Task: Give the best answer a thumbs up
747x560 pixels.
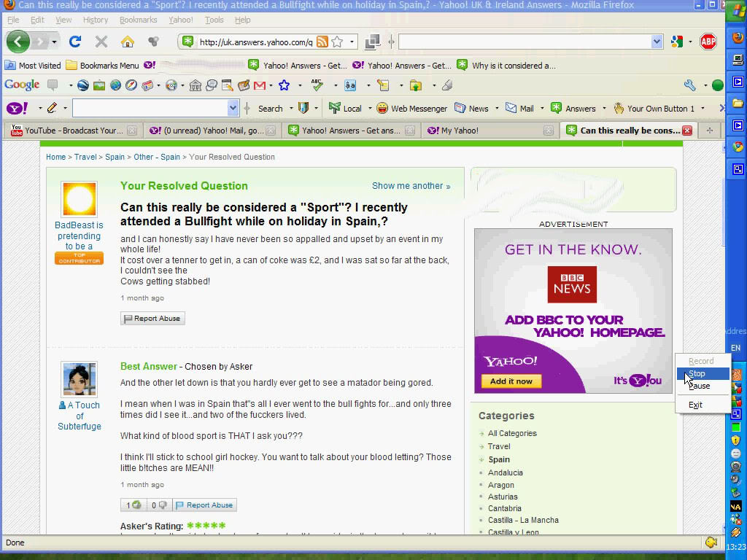Action: (133, 505)
